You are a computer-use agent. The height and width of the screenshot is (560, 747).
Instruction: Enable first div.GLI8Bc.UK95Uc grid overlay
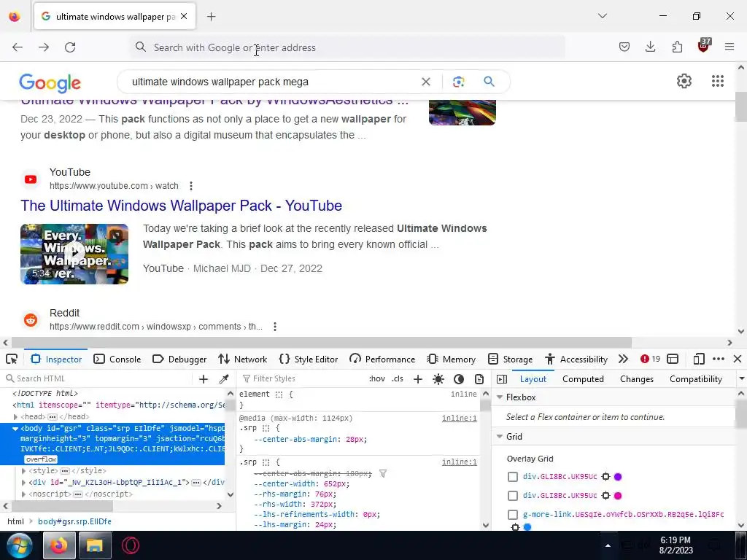tap(513, 477)
